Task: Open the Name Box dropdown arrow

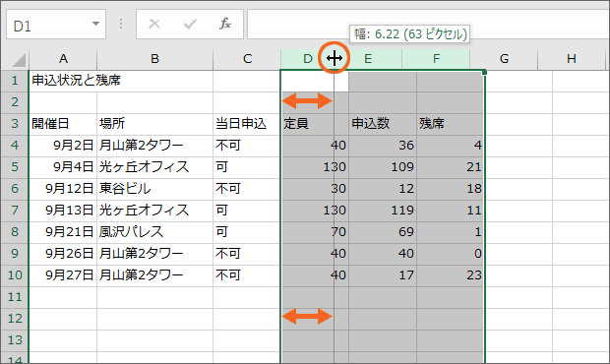Action: click(95, 24)
